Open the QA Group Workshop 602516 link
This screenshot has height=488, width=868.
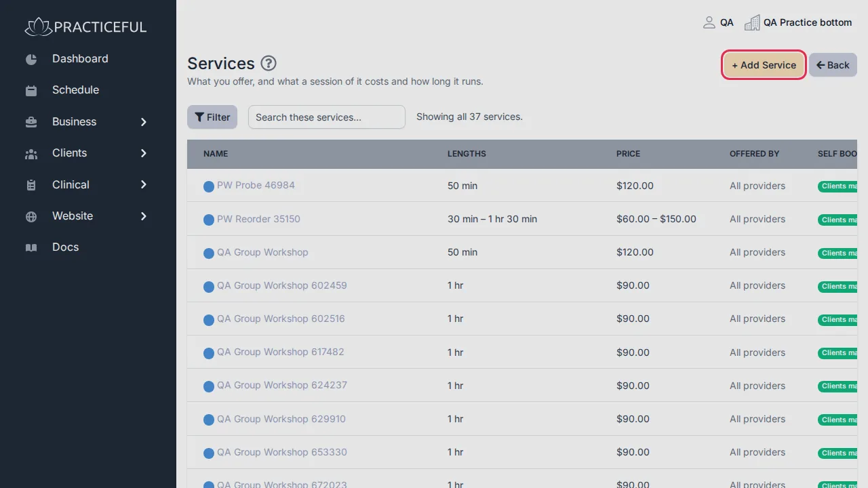tap(281, 319)
